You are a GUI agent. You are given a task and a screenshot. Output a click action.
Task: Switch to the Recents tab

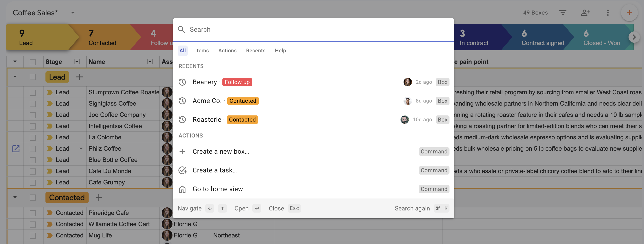coord(255,50)
